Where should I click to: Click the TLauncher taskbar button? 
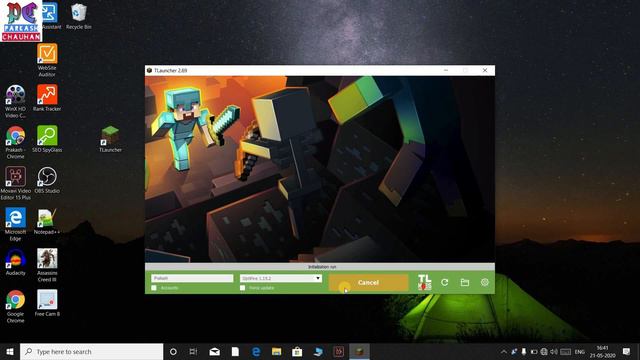(x=359, y=351)
